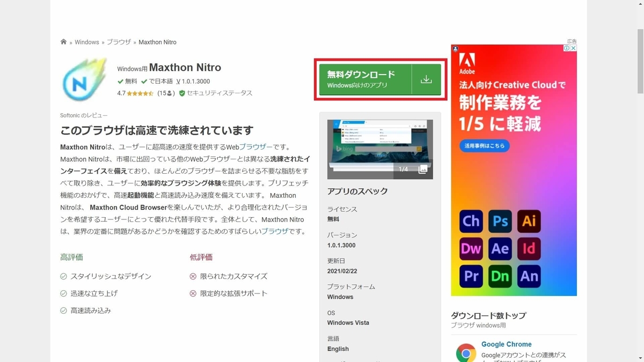Click the 1/4 image counter

point(403,169)
